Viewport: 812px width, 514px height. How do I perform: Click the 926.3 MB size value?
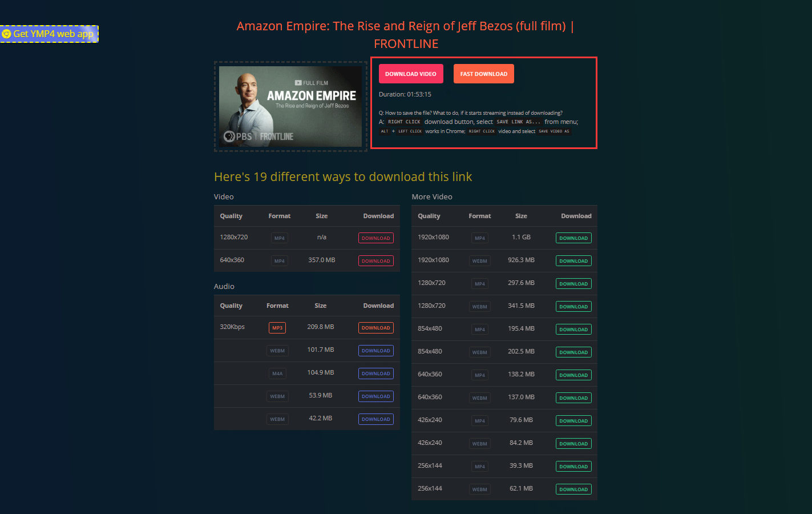521,260
